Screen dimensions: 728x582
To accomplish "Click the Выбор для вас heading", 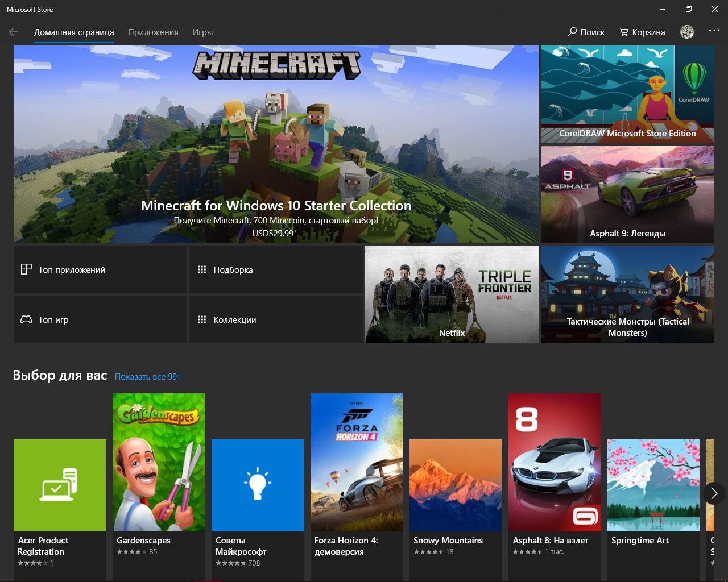I will point(60,375).
